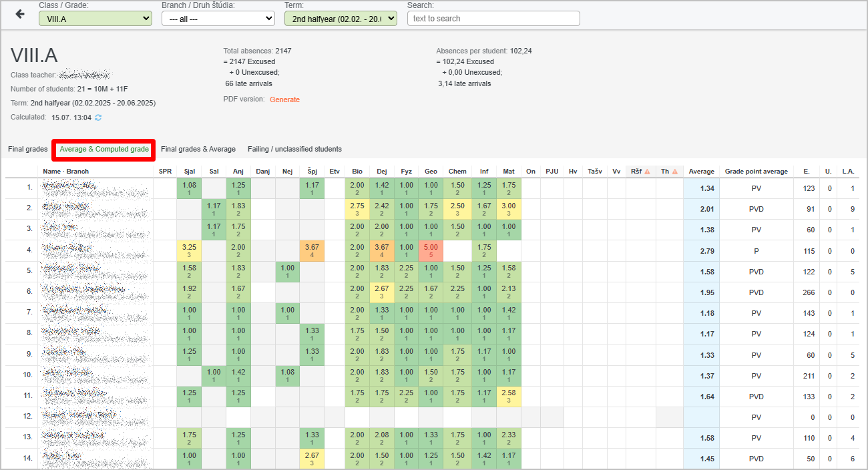The height and width of the screenshot is (470, 868).
Task: Click the Name · Branch column header
Action: (x=66, y=172)
